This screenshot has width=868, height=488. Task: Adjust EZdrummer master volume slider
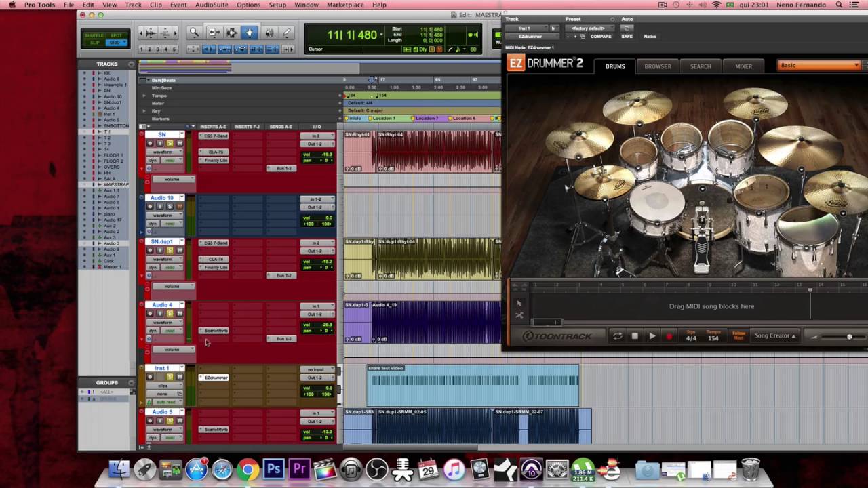[x=849, y=336]
